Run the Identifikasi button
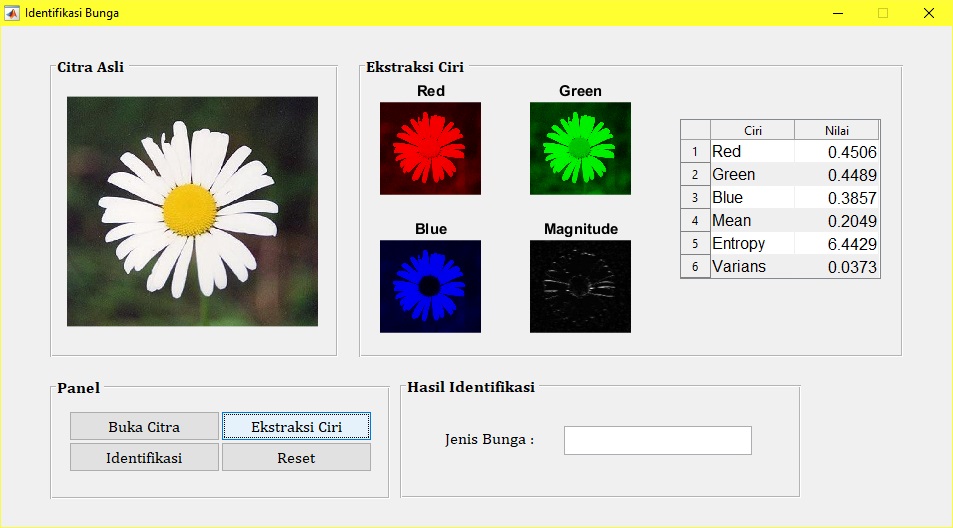953x528 pixels. (x=144, y=457)
